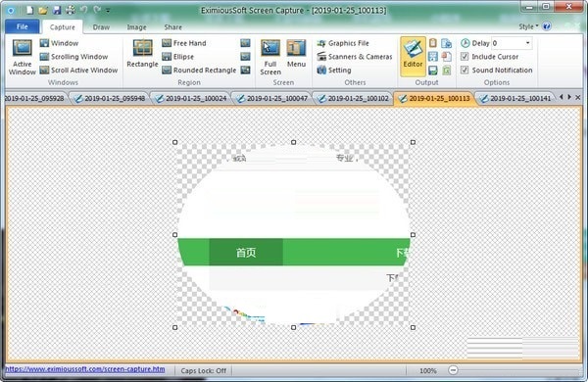Choose Free Hand region capture

tap(184, 43)
